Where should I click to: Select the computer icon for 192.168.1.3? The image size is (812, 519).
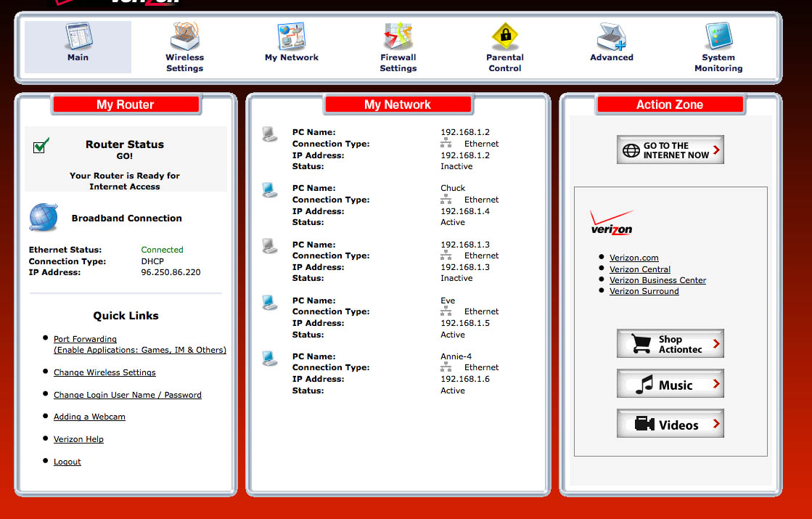click(269, 245)
